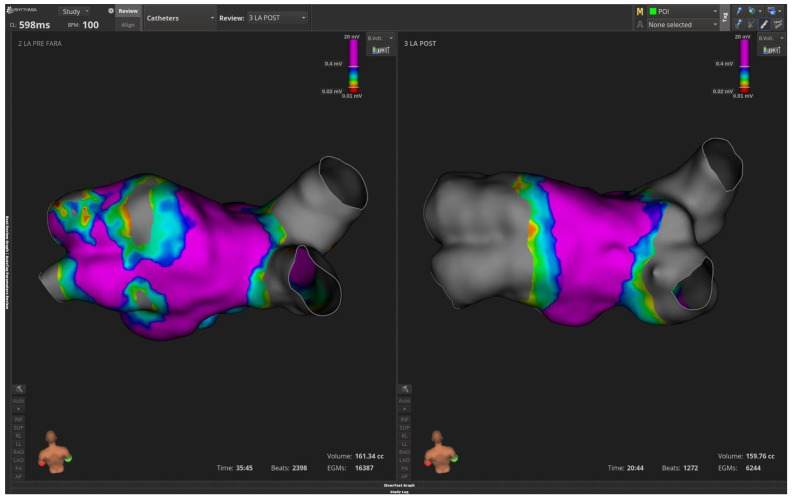The height and width of the screenshot is (500, 792).
Task: Click histogram color scale icon in right pane
Action: 771,50
